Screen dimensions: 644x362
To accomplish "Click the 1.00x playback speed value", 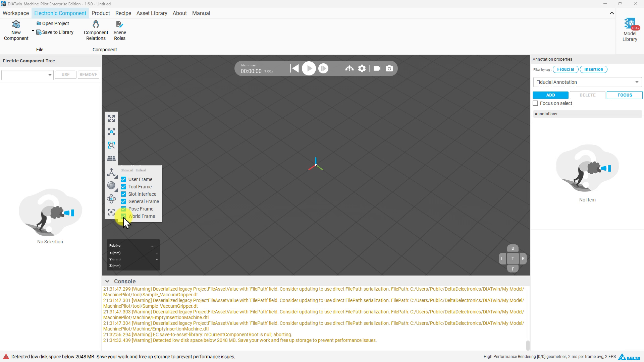I will click(269, 71).
